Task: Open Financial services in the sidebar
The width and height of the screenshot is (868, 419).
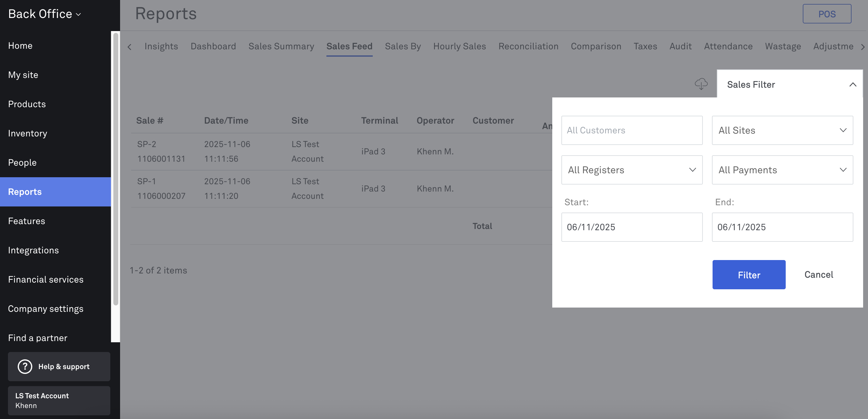Action: tap(55, 279)
